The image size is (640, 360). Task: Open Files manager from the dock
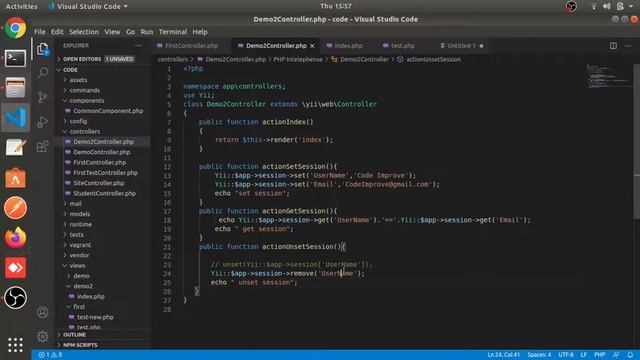pyautogui.click(x=16, y=88)
